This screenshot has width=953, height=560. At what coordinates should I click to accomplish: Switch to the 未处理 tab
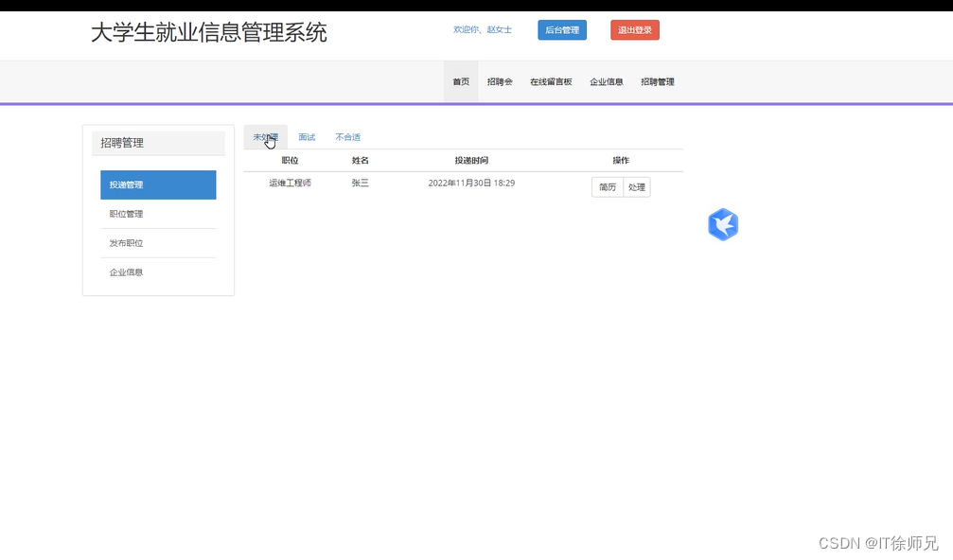(266, 137)
